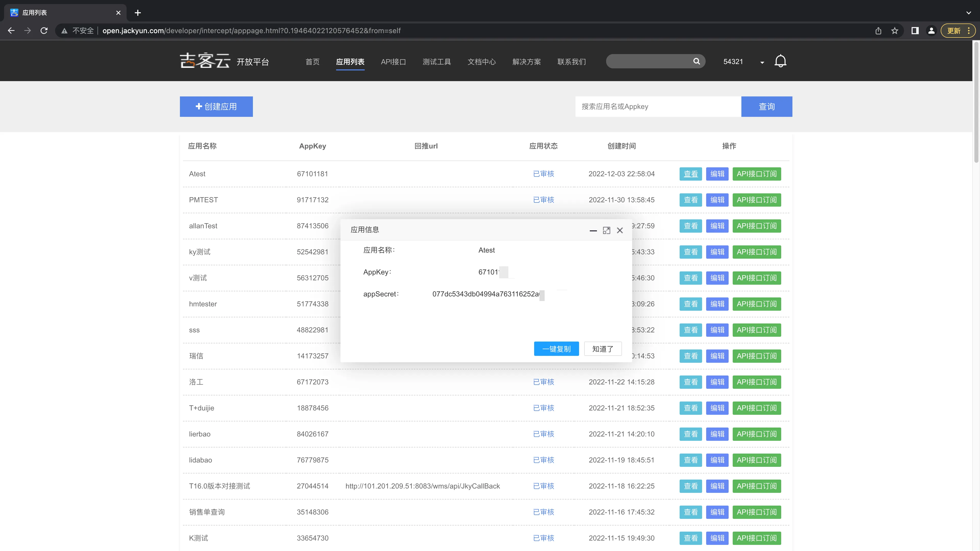Screen dimensions: 980x551
Task: Maximize the 应用信息 dialog
Action: (x=606, y=230)
